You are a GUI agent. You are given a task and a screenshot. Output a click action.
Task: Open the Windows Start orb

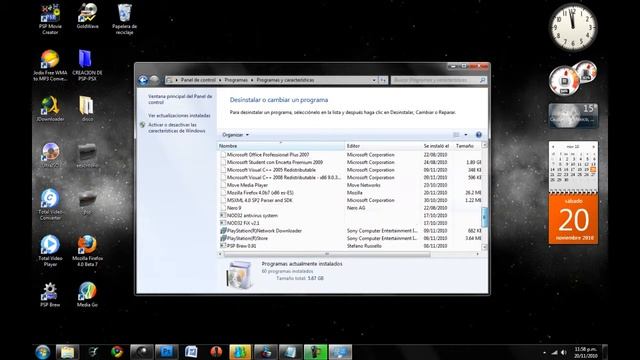[x=42, y=352]
